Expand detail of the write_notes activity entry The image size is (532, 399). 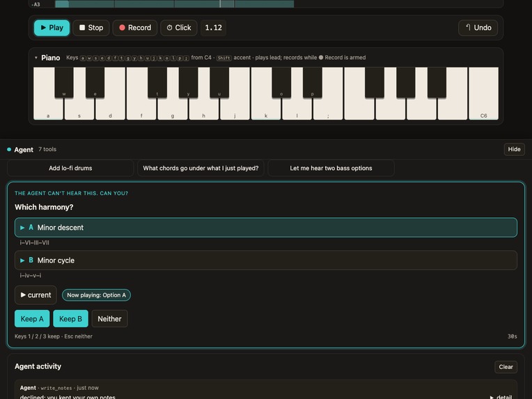501,397
